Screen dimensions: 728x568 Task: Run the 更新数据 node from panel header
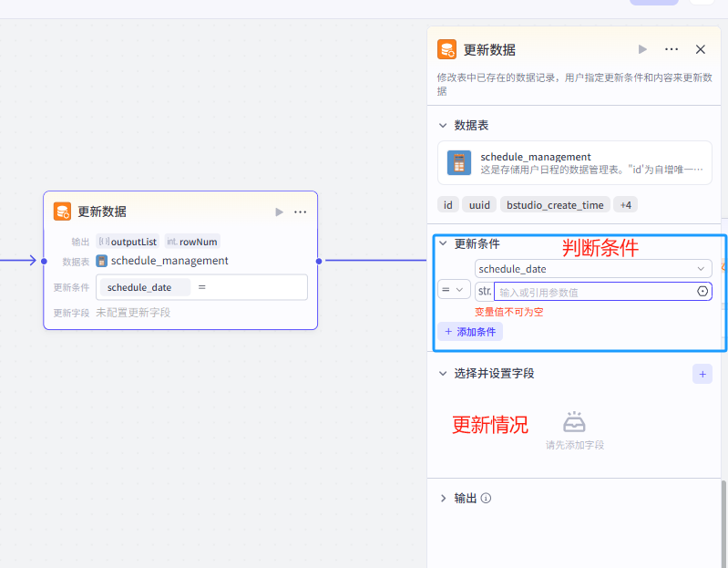coord(642,50)
